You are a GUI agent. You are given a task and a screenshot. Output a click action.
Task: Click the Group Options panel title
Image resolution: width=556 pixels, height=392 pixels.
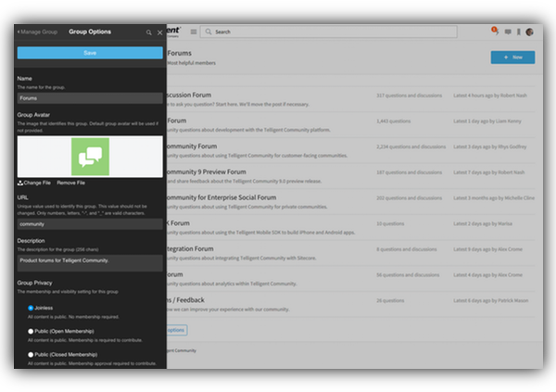click(x=90, y=32)
